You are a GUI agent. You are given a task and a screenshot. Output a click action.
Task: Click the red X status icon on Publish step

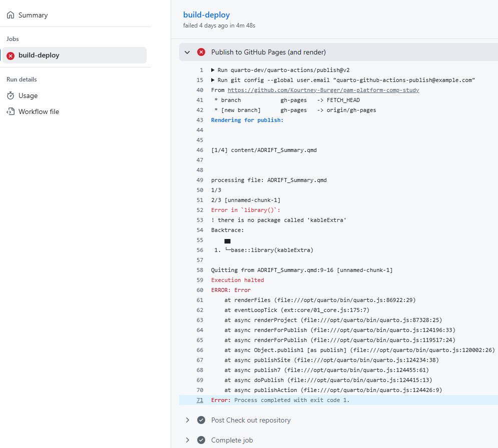[x=201, y=52]
